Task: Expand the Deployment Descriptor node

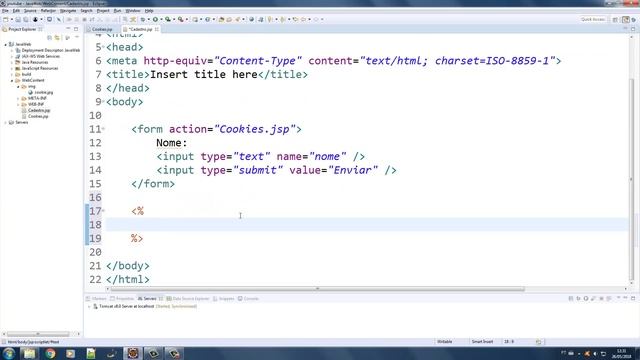Action: 12,50
